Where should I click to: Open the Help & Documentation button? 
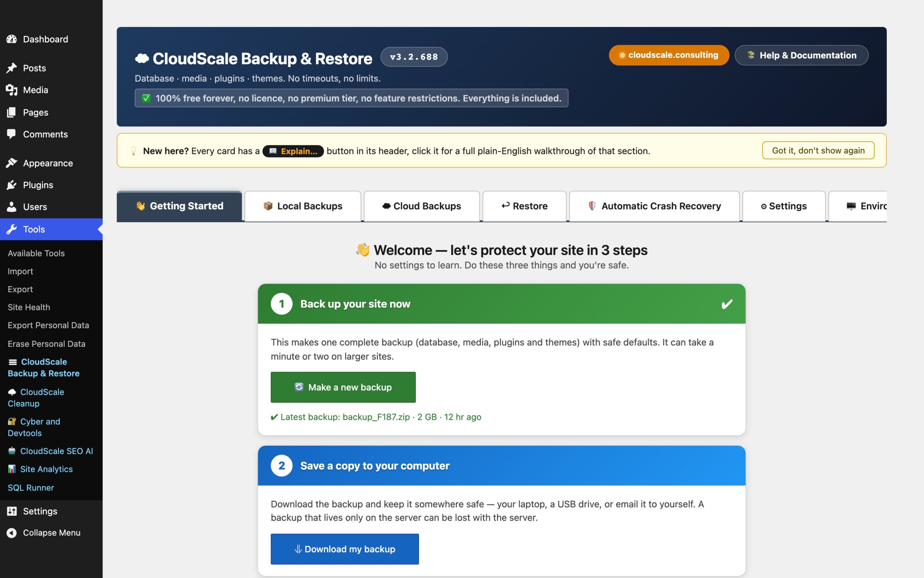click(x=801, y=55)
